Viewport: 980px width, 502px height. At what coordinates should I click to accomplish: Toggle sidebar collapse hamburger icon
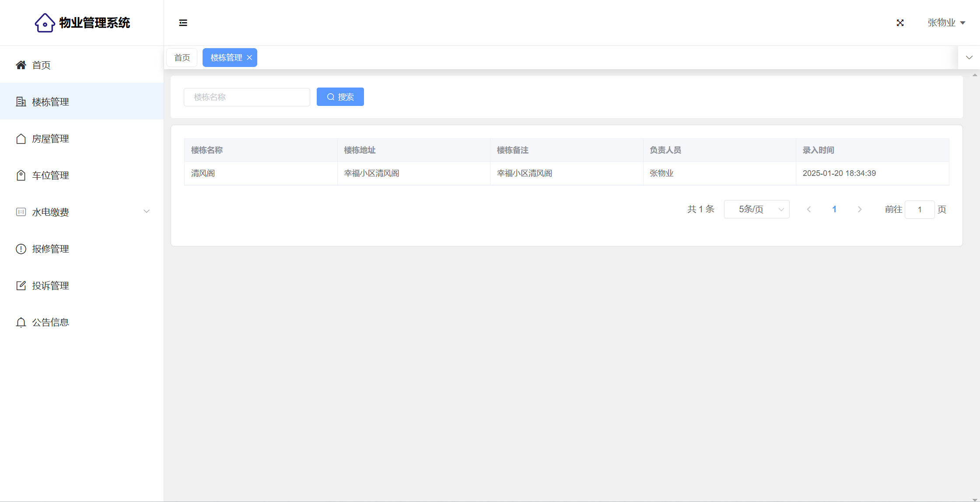coord(183,23)
